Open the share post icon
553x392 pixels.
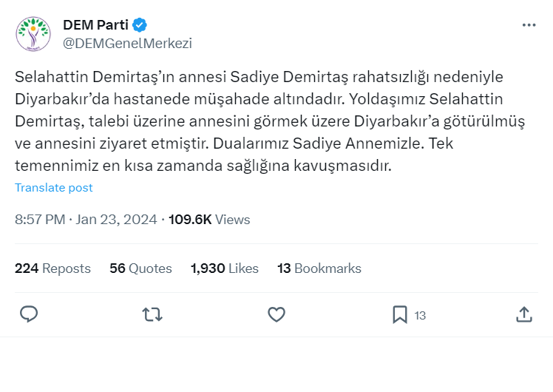pyautogui.click(x=523, y=314)
